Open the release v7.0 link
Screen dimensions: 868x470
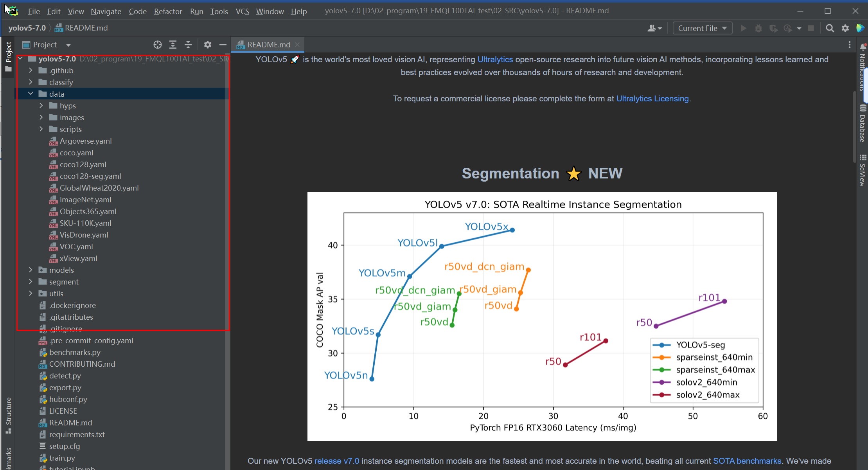pyautogui.click(x=336, y=461)
